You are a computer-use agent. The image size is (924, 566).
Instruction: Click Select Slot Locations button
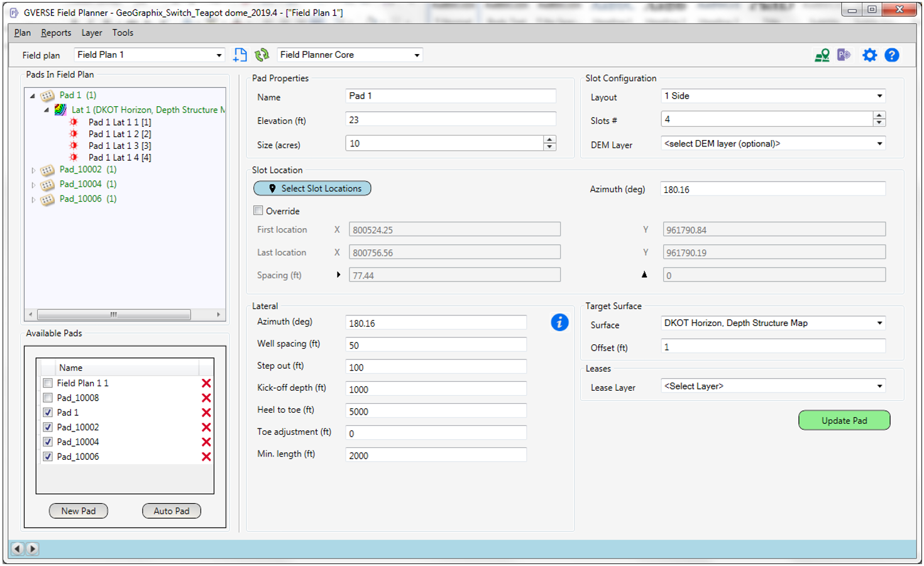point(312,188)
